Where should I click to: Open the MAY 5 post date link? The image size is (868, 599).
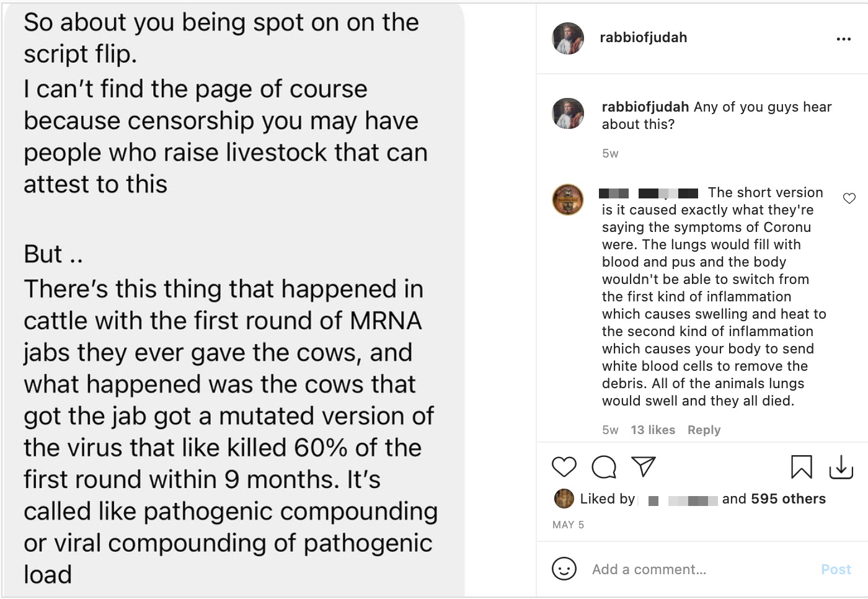(x=568, y=525)
